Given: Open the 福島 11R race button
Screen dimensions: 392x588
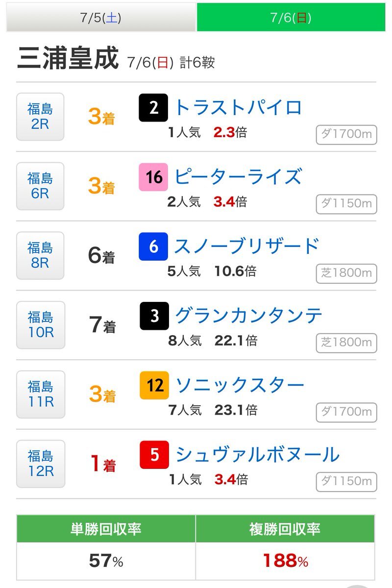Looking at the screenshot, I should tap(40, 394).
